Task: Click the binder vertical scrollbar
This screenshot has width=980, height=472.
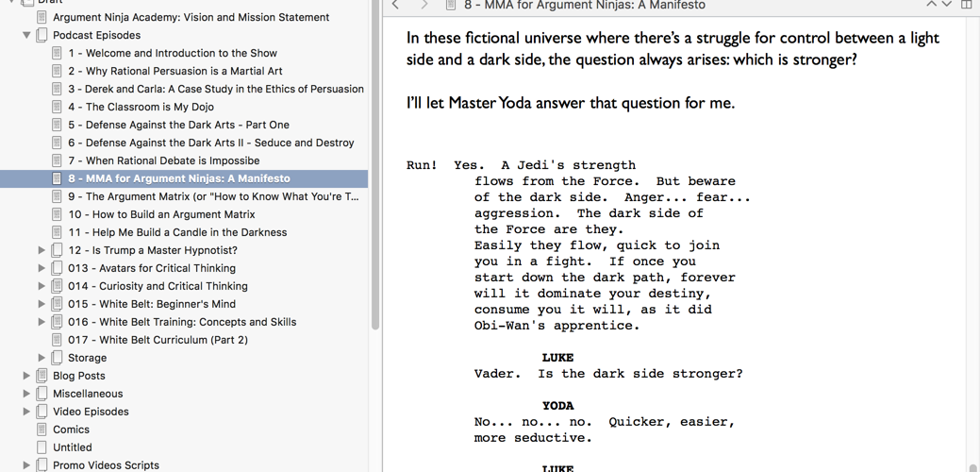Action: click(375, 165)
